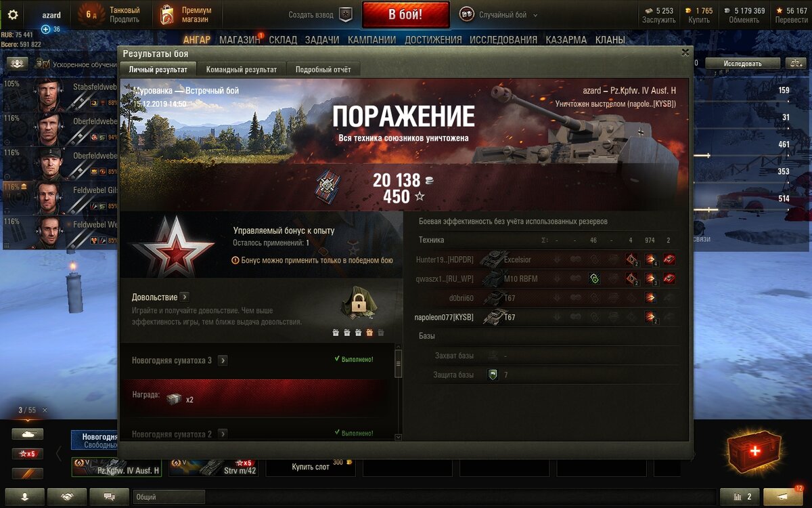Screen dimensions: 812x508
Task: Click the Исследовать button
Action: coord(742,63)
